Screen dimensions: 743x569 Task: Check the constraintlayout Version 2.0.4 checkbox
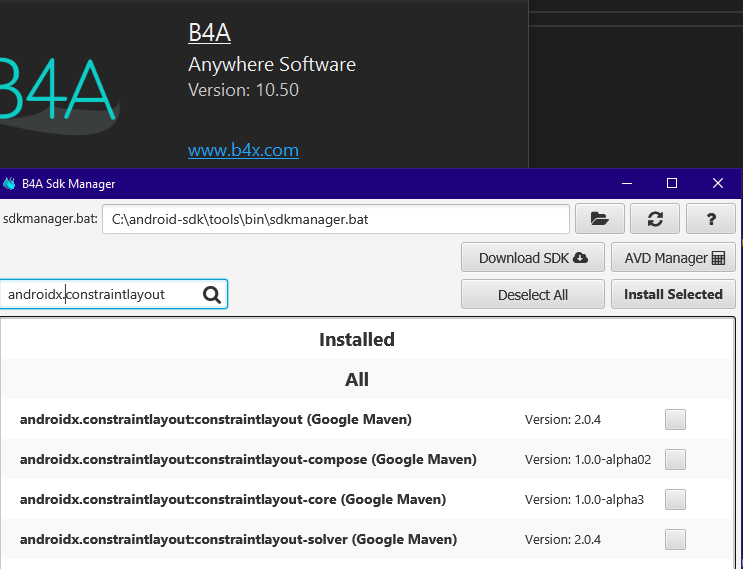[x=675, y=419]
